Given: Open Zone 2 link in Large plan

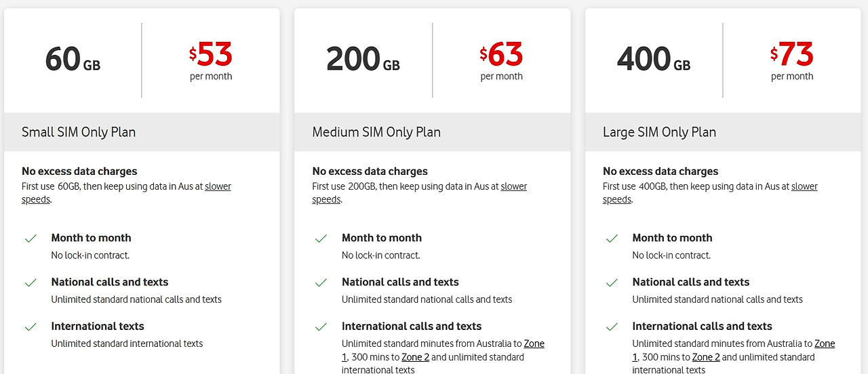Looking at the screenshot, I should [706, 357].
